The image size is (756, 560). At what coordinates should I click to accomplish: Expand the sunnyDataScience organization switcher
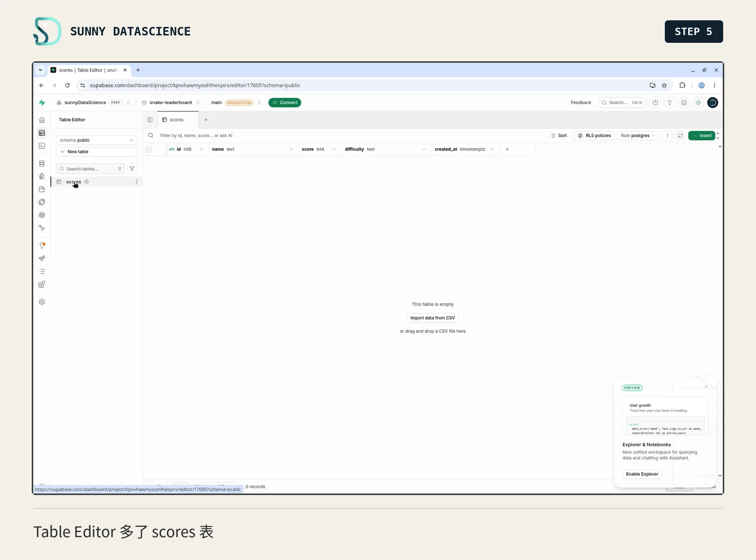click(x=128, y=103)
